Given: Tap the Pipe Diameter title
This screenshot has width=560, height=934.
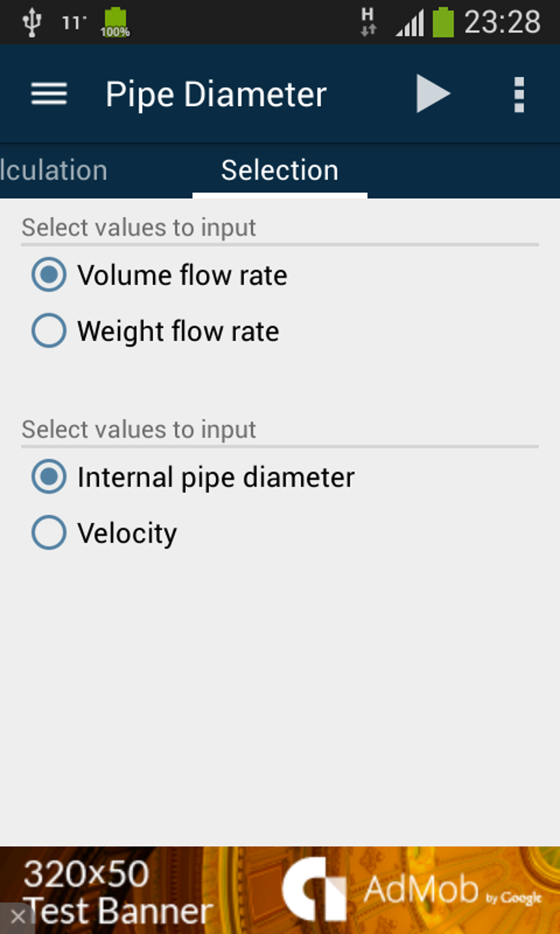Looking at the screenshot, I should pyautogui.click(x=216, y=94).
